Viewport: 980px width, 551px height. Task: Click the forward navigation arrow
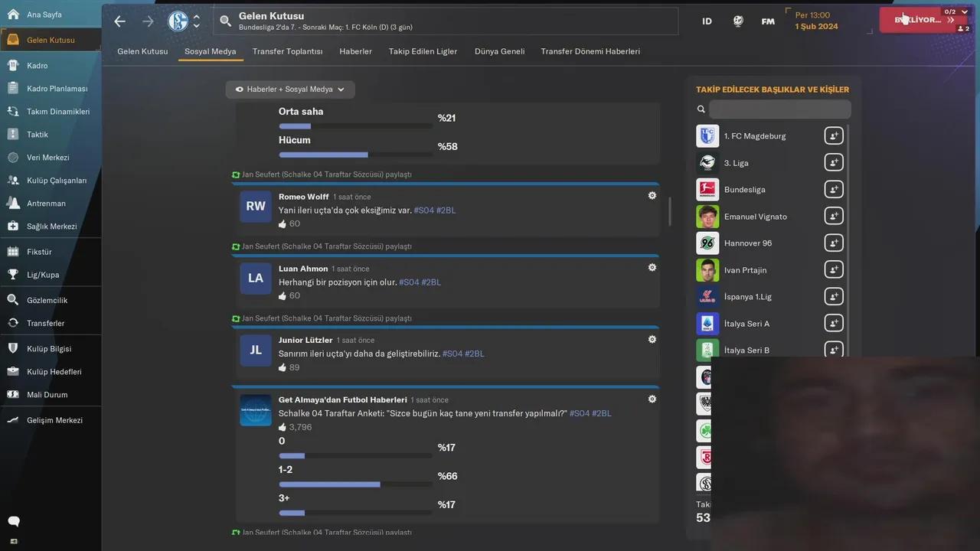[x=148, y=21]
